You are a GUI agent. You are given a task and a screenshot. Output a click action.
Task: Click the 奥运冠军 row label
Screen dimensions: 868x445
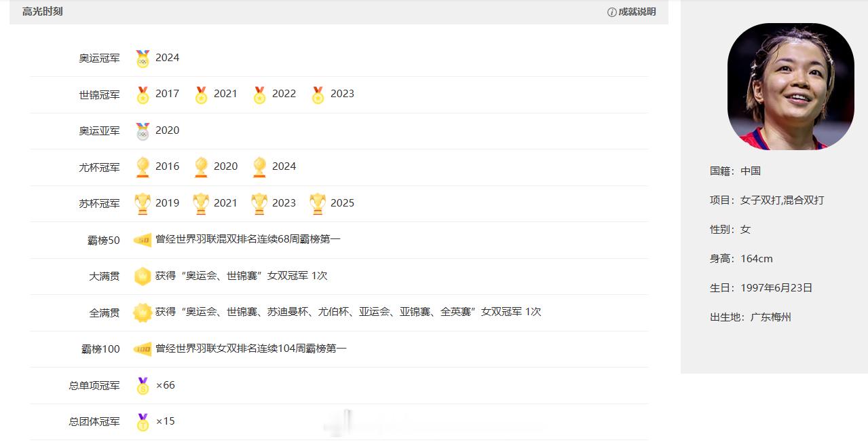point(99,58)
